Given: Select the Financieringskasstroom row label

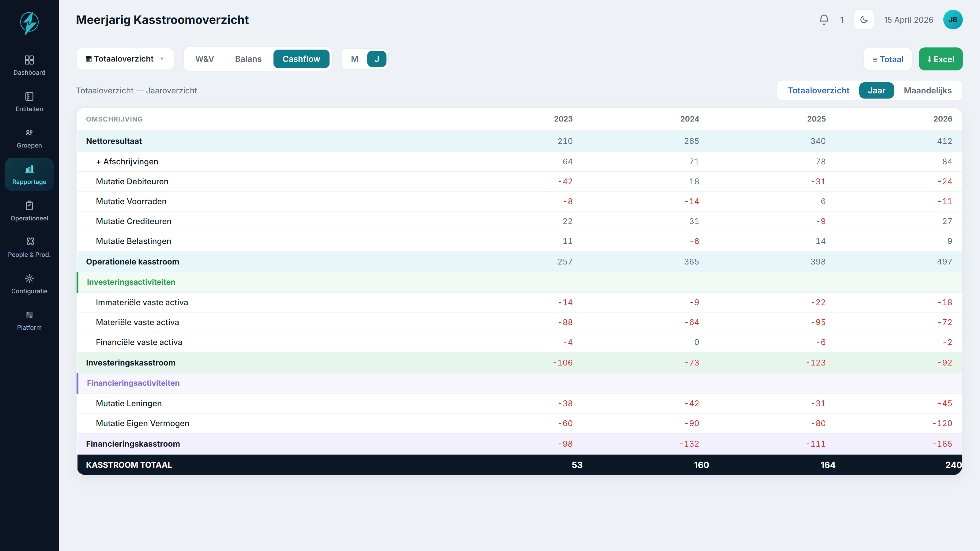Looking at the screenshot, I should 133,444.
